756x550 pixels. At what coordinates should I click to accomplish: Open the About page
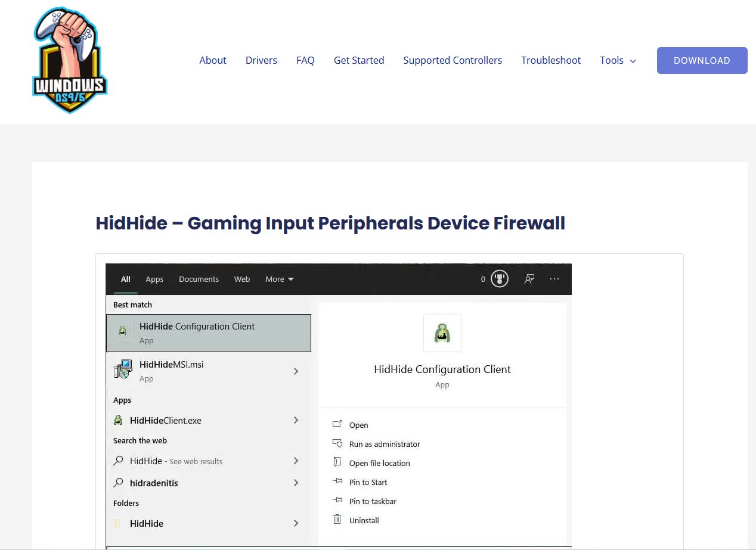[213, 60]
